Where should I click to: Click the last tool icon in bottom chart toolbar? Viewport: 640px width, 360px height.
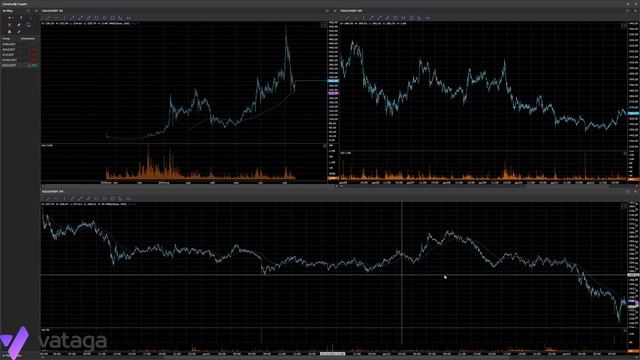click(x=129, y=198)
